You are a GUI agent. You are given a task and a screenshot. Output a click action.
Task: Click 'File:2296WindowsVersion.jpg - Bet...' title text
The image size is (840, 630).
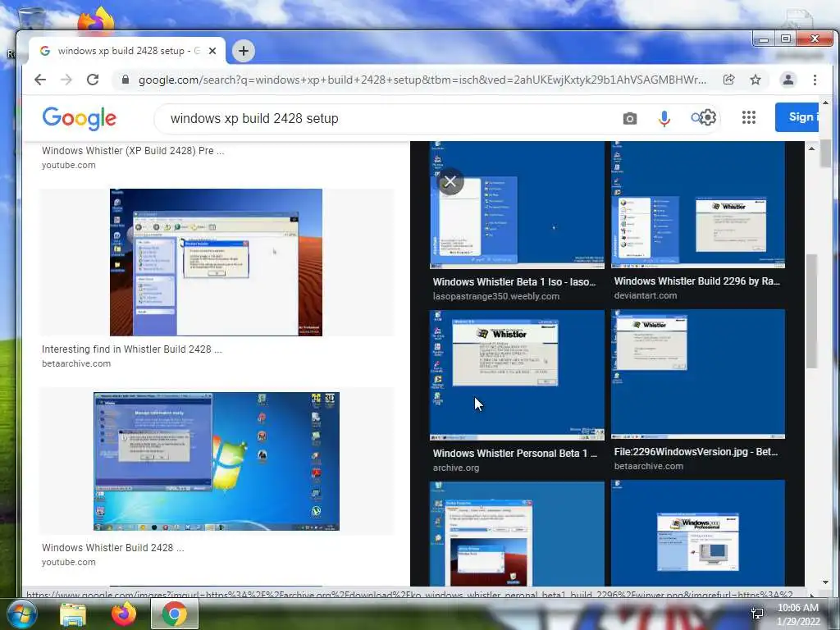(x=696, y=452)
